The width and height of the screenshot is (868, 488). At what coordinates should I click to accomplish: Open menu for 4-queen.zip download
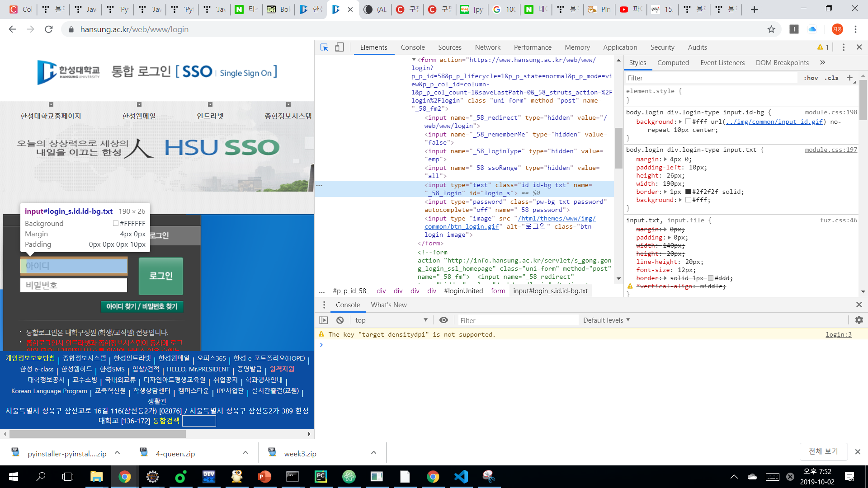pos(245,453)
